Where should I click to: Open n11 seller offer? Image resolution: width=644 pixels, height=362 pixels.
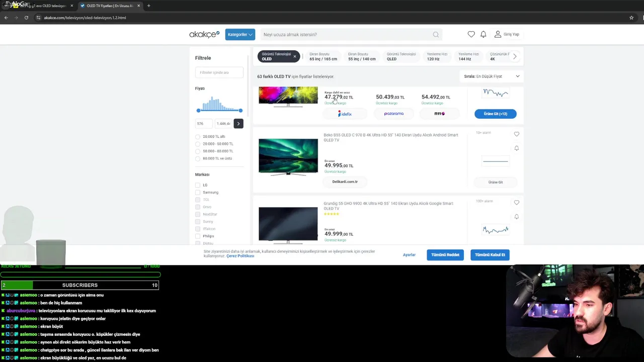click(x=440, y=114)
